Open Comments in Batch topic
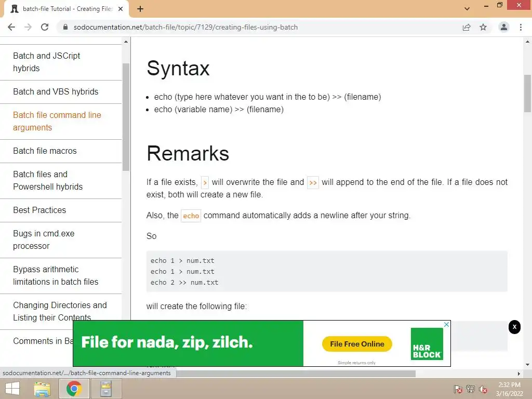The width and height of the screenshot is (532, 399). [43, 341]
